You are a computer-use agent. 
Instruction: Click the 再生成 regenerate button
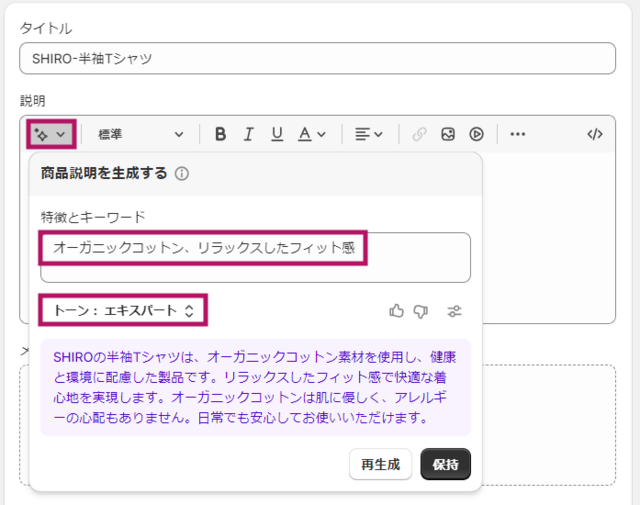coord(380,464)
